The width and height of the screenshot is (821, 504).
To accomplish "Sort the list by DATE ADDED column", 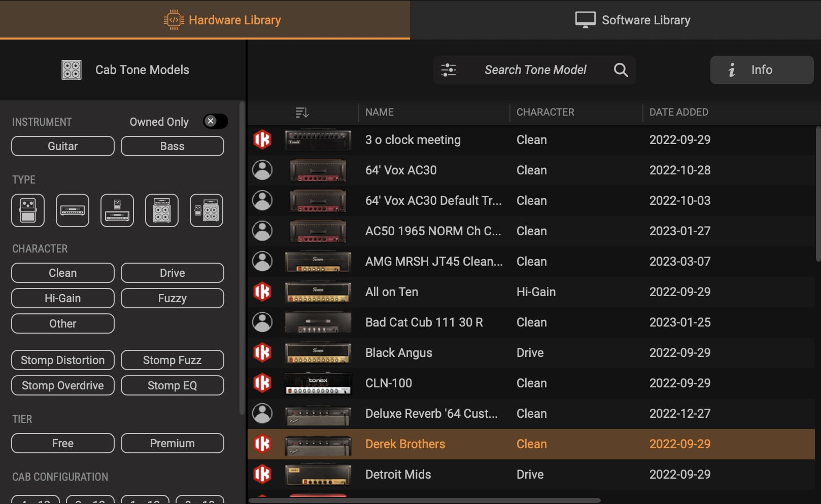I will click(678, 112).
